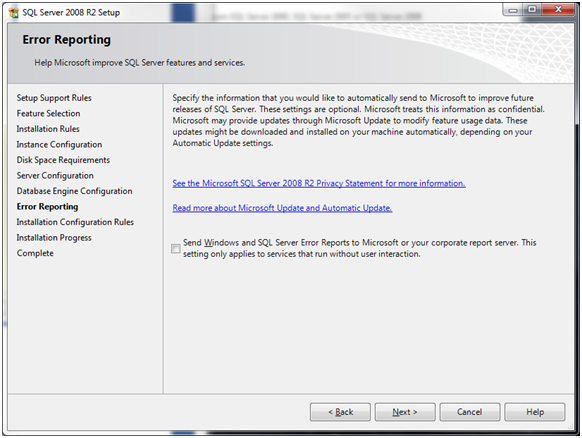Select Installation Configuration Rules step

(x=75, y=222)
